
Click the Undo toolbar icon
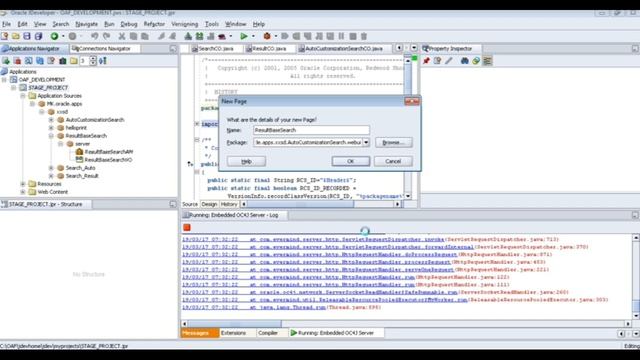point(95,36)
